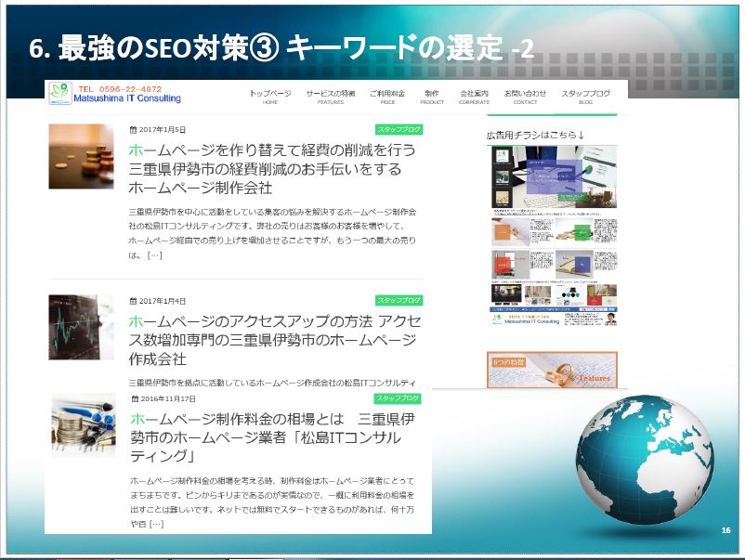
Task: Click the Features banner in the sidebar
Action: (552, 370)
